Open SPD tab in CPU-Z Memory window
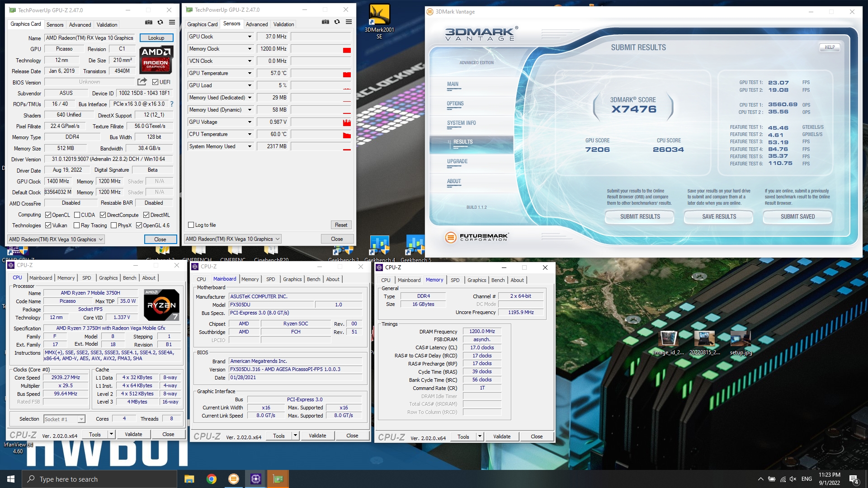Screen dimensions: 868x488 pos(455,280)
